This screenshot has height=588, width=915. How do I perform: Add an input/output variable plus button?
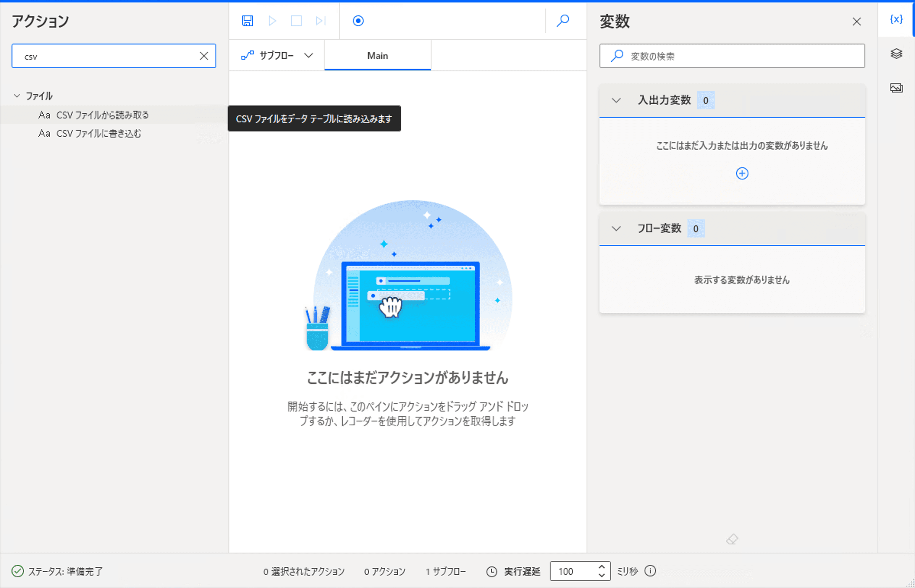coord(742,173)
